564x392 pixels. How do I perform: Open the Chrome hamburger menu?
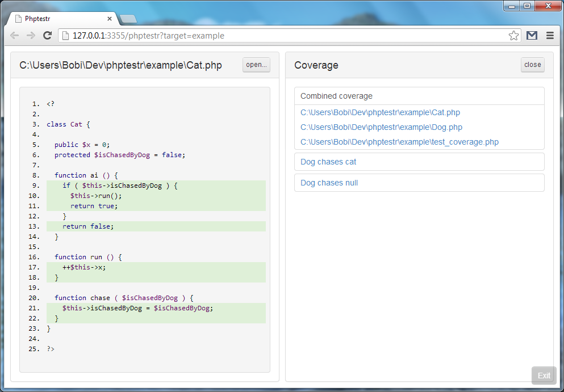click(550, 35)
